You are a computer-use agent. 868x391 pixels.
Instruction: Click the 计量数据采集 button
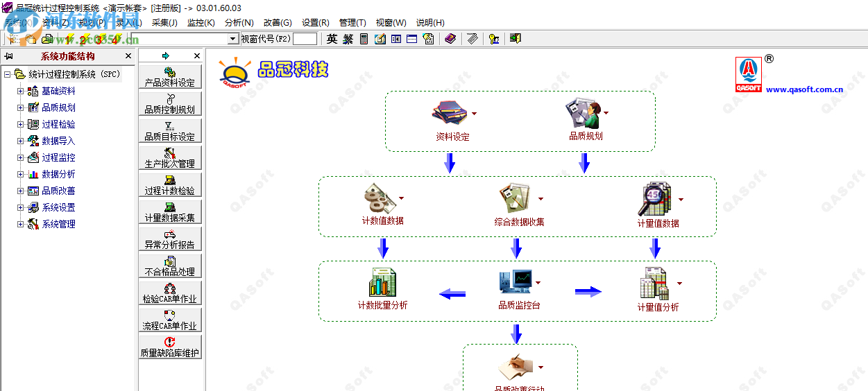coord(170,211)
